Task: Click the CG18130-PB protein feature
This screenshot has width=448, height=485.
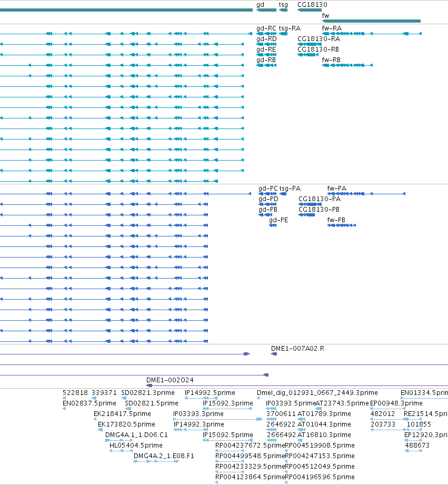Action: (307, 215)
